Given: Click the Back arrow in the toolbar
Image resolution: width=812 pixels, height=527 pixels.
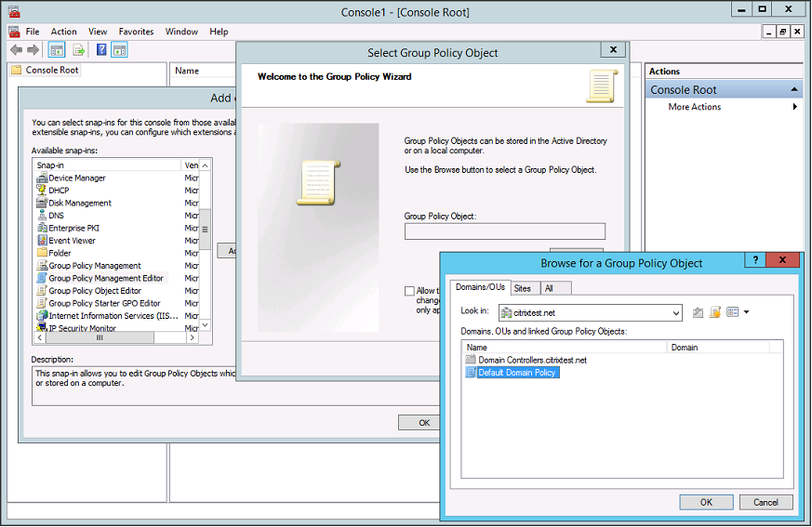Looking at the screenshot, I should tap(16, 50).
